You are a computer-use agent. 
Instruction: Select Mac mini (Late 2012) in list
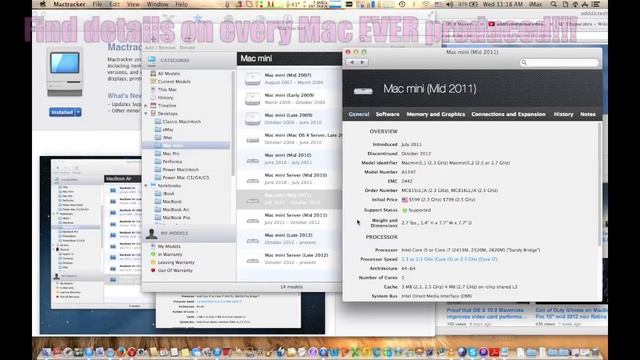[289, 239]
